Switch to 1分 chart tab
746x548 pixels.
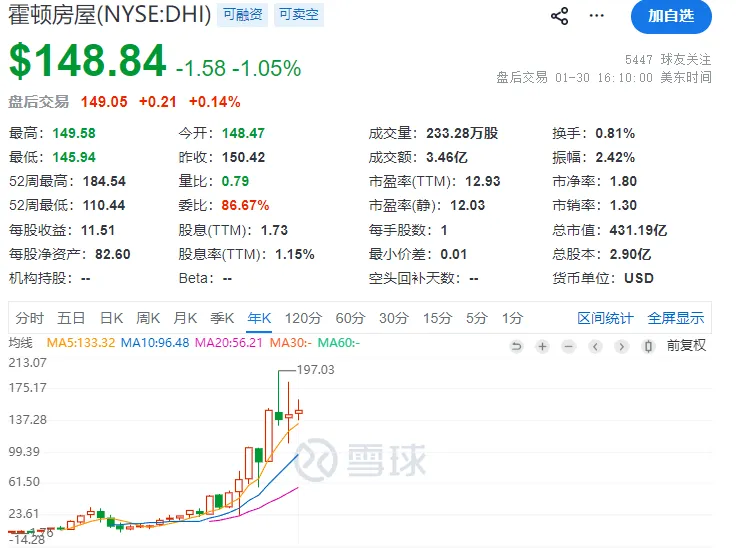coord(512,318)
